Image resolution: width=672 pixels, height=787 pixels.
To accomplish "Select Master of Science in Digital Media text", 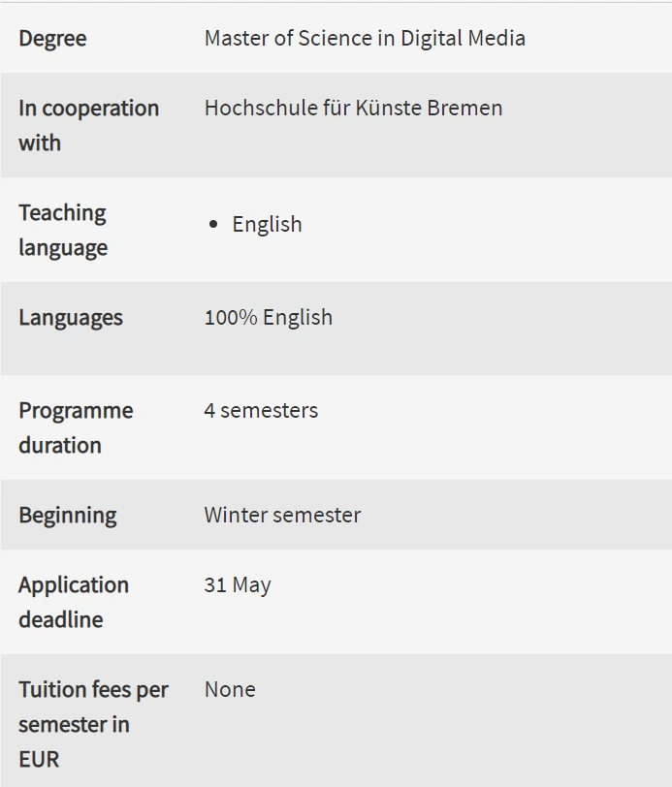I will (x=365, y=38).
